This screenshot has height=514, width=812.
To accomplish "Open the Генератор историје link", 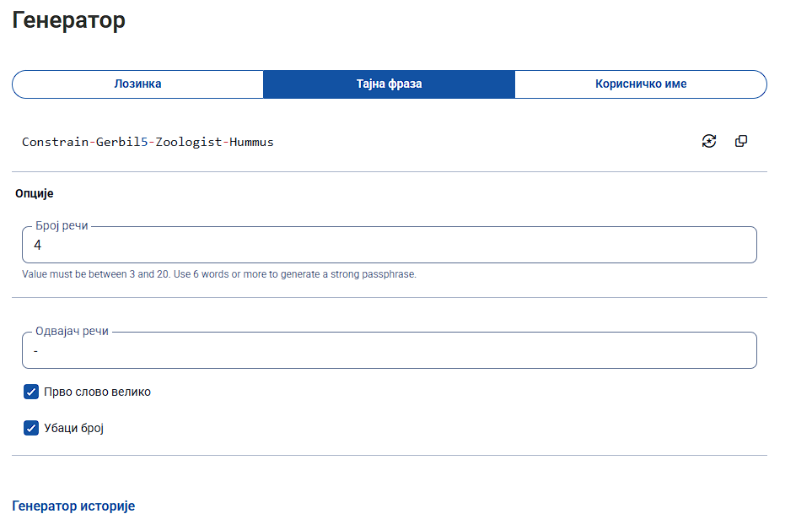I will click(x=73, y=506).
